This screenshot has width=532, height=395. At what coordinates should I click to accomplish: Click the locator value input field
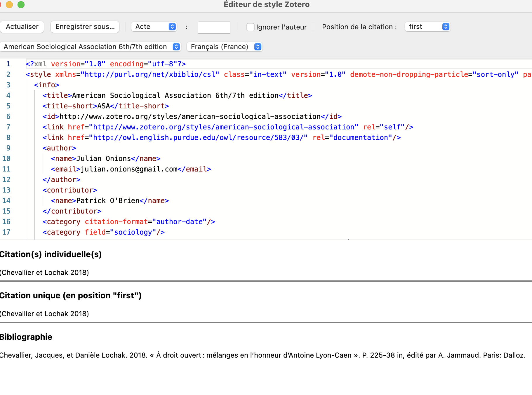point(214,27)
